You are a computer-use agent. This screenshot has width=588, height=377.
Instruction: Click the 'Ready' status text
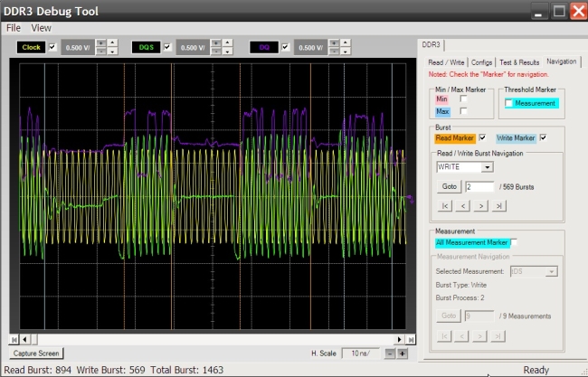click(x=536, y=371)
